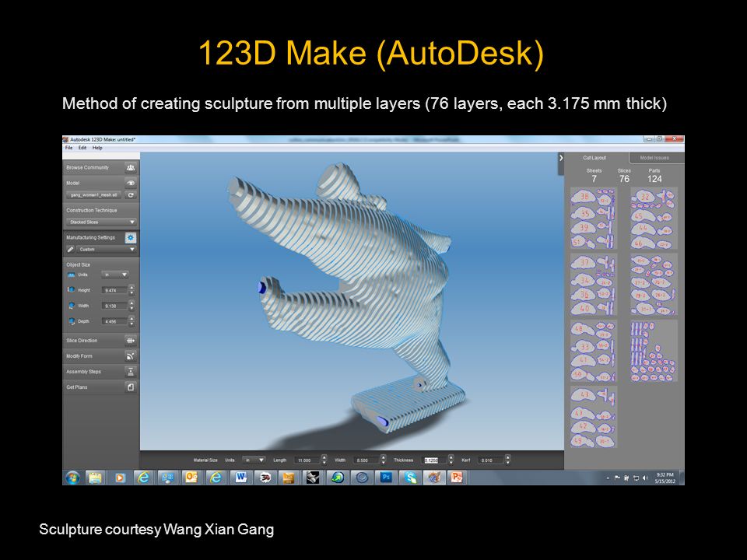747x560 pixels.
Task: Click the Object Size Width field 9.138
Action: click(115, 306)
